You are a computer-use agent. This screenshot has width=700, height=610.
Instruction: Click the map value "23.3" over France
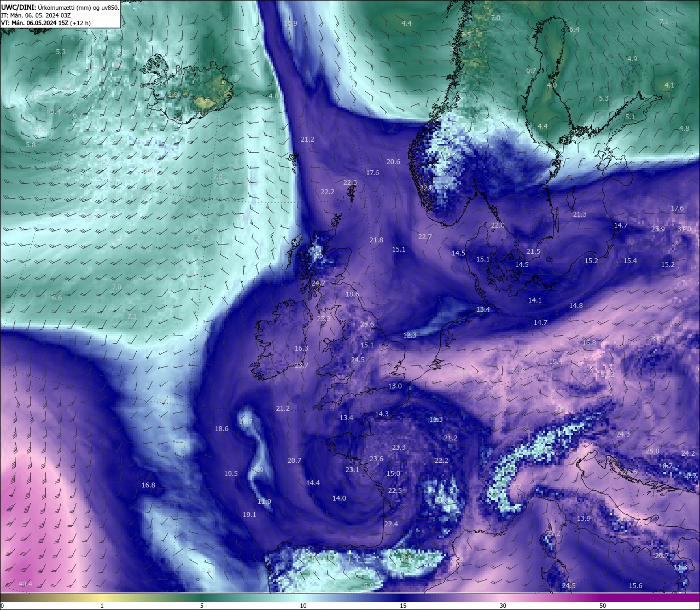(x=399, y=447)
